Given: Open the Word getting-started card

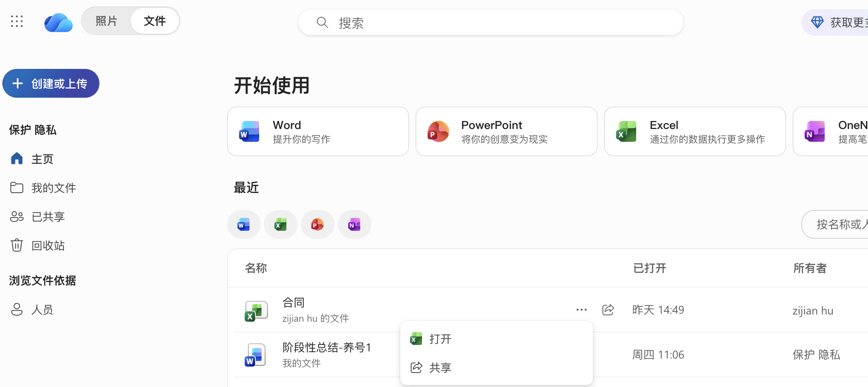Looking at the screenshot, I should click(x=318, y=131).
